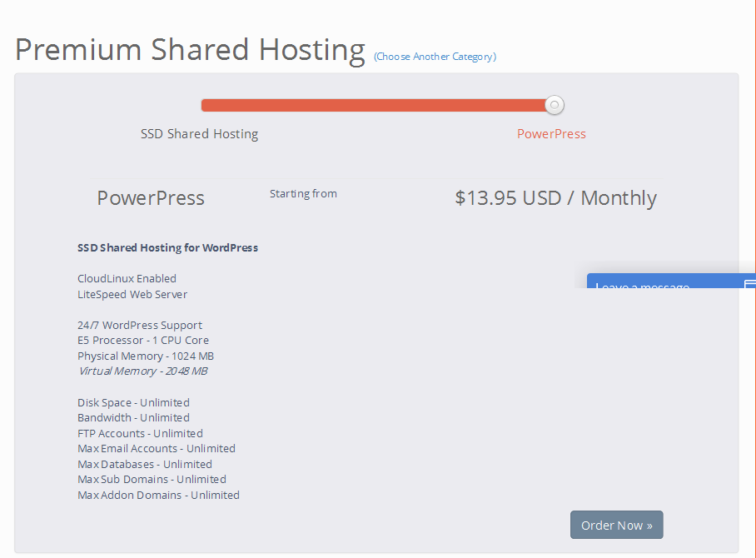Click the E5 Processor - 1 CPU Core line

[x=143, y=341]
